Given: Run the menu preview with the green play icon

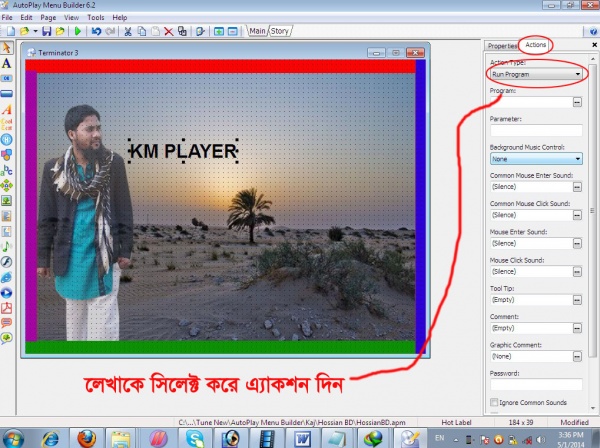Looking at the screenshot, I should [x=78, y=31].
